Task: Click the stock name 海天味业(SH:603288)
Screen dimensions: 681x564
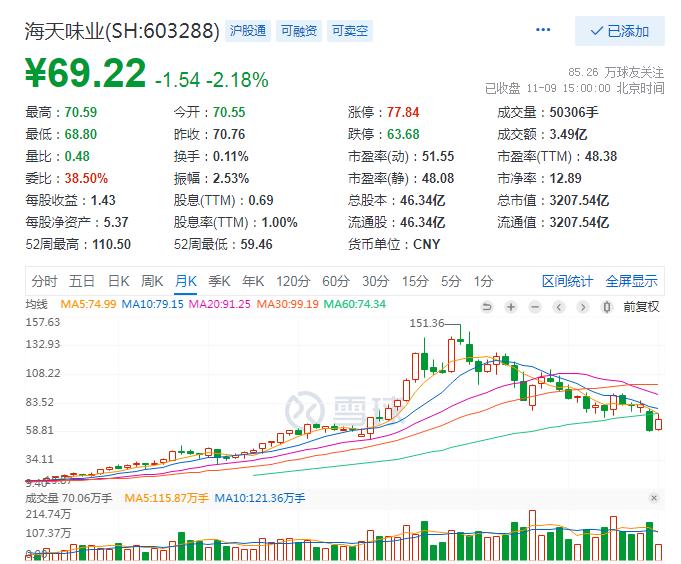Action: tap(122, 31)
